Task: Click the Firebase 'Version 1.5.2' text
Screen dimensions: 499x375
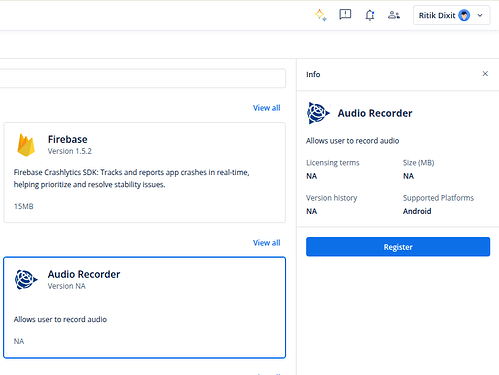Action: pos(69,151)
